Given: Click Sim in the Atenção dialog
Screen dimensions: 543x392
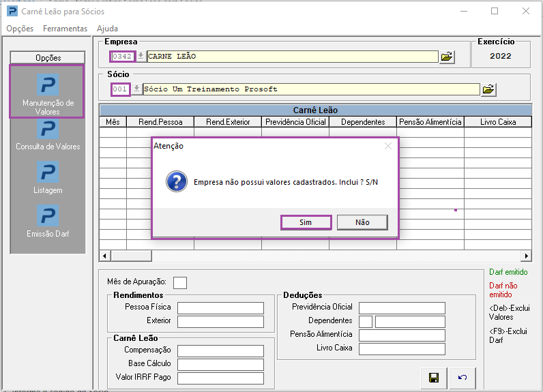Looking at the screenshot, I should point(306,222).
